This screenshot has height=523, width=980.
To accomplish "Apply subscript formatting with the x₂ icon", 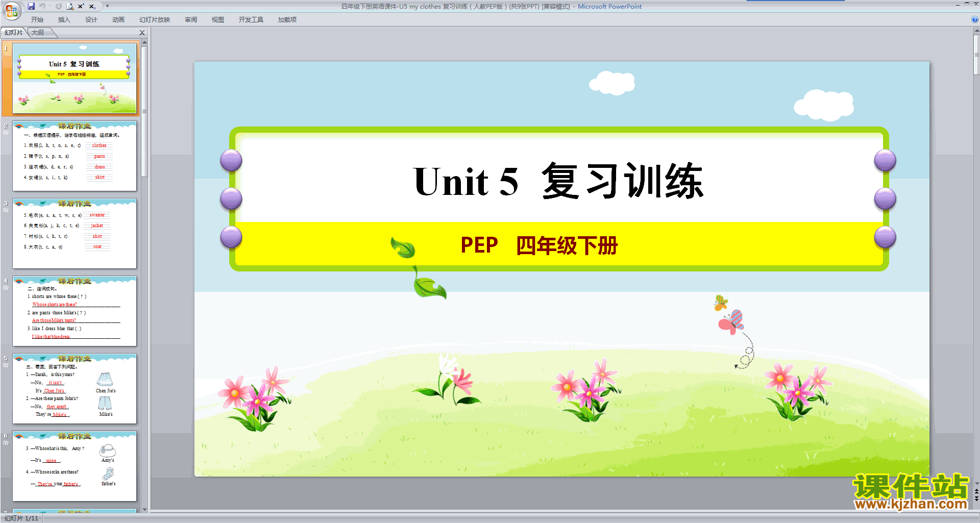I will (x=92, y=6).
